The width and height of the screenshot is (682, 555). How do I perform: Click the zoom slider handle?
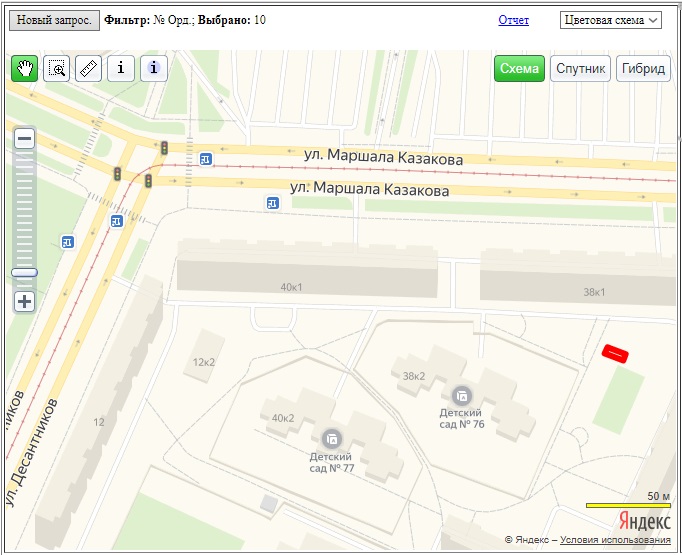point(24,273)
